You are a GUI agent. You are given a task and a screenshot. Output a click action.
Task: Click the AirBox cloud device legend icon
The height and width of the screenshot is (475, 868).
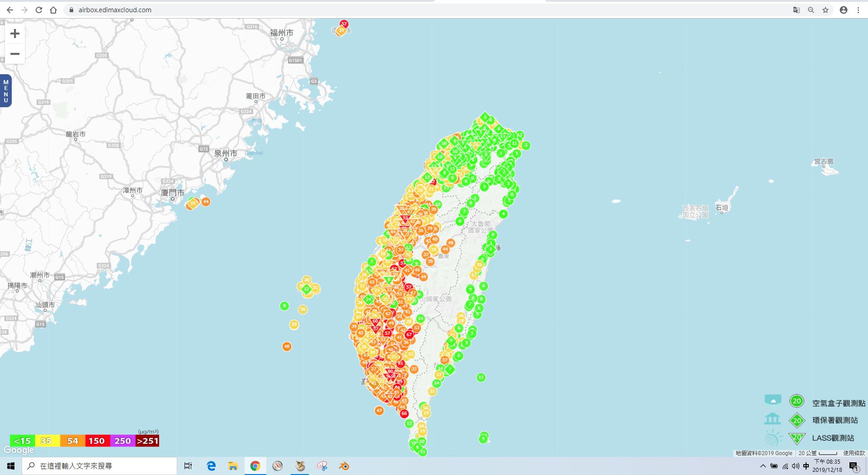773,400
